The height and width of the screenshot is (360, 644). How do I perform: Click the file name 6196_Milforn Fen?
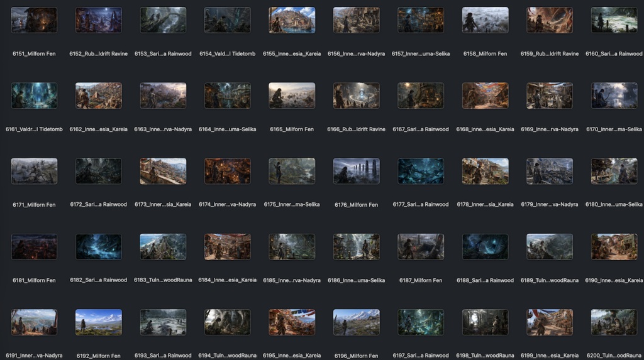(356, 356)
